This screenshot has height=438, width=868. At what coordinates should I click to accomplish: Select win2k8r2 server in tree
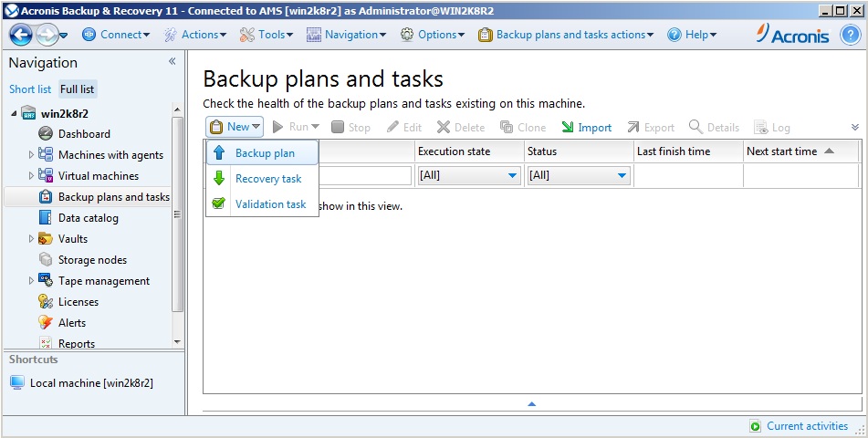[x=64, y=113]
